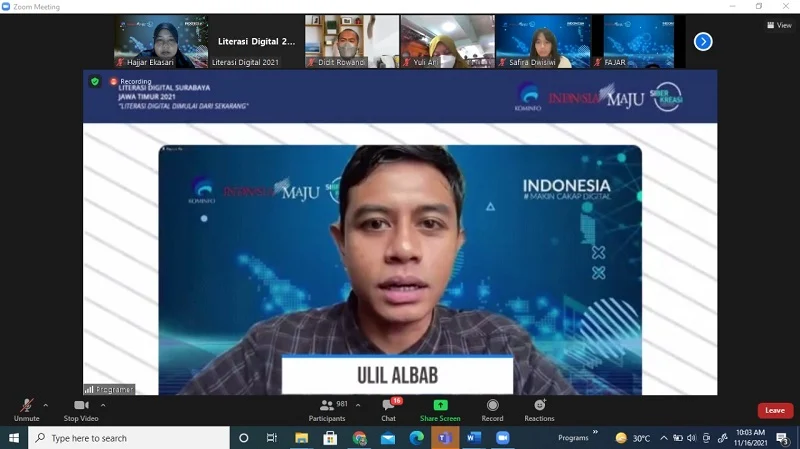This screenshot has width=800, height=449.
Task: Click the Zoom Meeting window title
Action: 36,7
